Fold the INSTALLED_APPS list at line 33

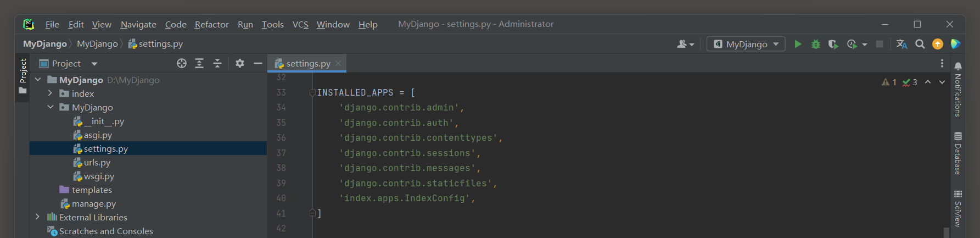[x=312, y=92]
